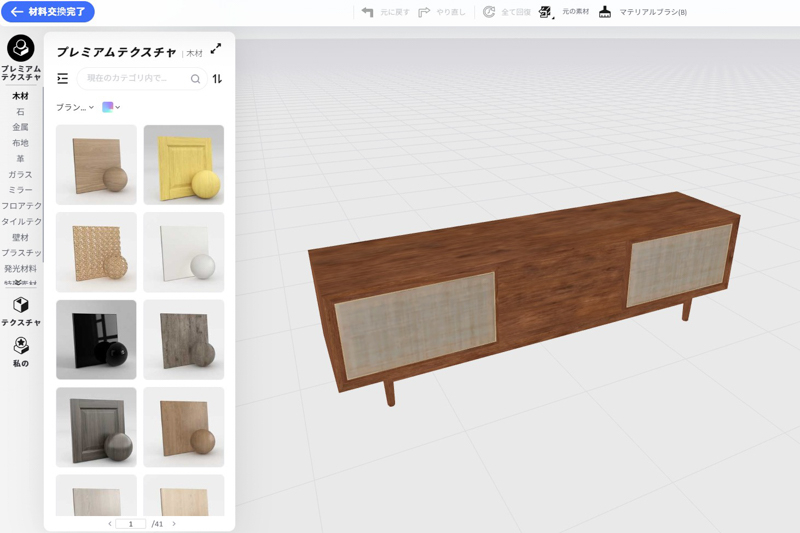
Task: Expand panel with diagonal arrows icon
Action: click(216, 48)
